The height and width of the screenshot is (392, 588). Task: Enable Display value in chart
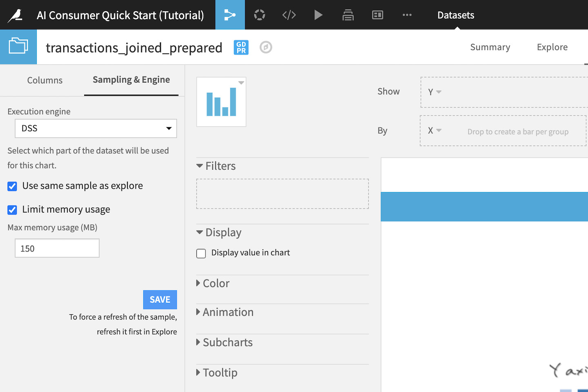tap(201, 253)
